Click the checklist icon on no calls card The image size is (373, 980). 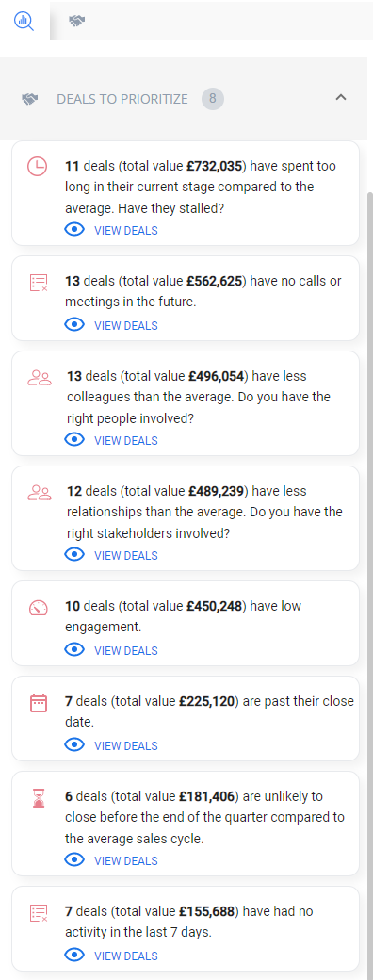coord(39,283)
